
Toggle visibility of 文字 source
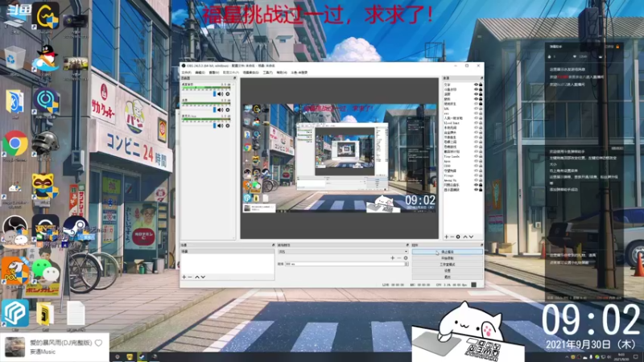(476, 84)
